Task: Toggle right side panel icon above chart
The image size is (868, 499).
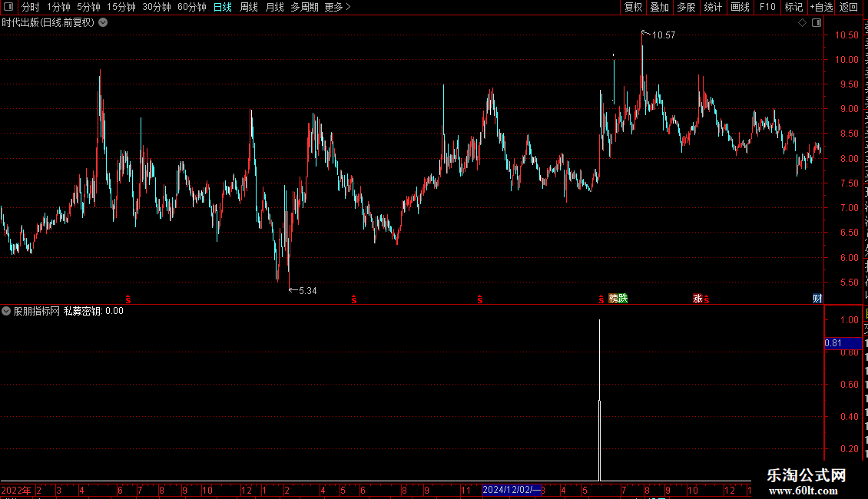Action: pos(817,23)
